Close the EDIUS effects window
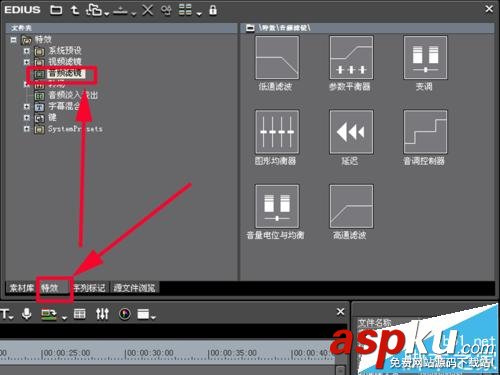The height and width of the screenshot is (375, 500). 489,9
